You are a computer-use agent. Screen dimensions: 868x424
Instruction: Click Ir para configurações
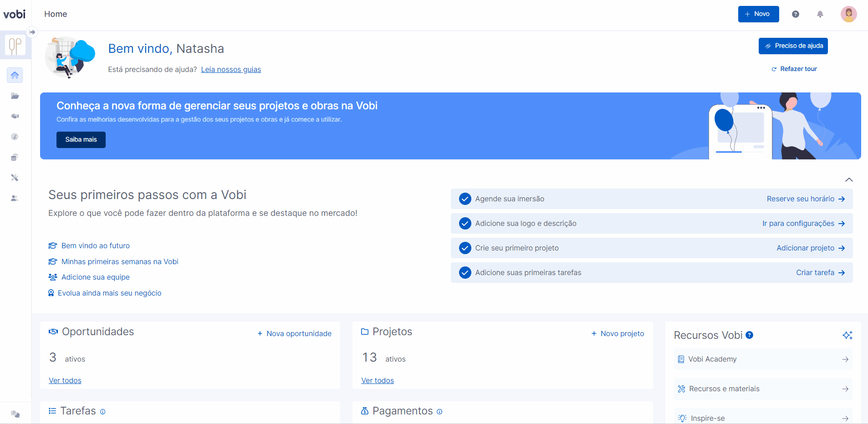(x=804, y=224)
